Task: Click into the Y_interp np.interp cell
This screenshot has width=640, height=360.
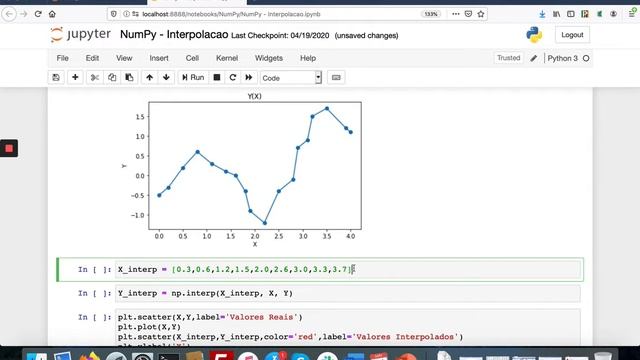Action: click(348, 293)
